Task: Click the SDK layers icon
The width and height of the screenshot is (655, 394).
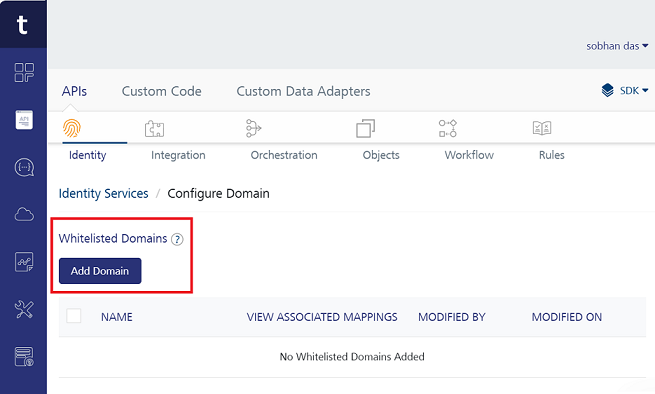Action: pyautogui.click(x=607, y=90)
